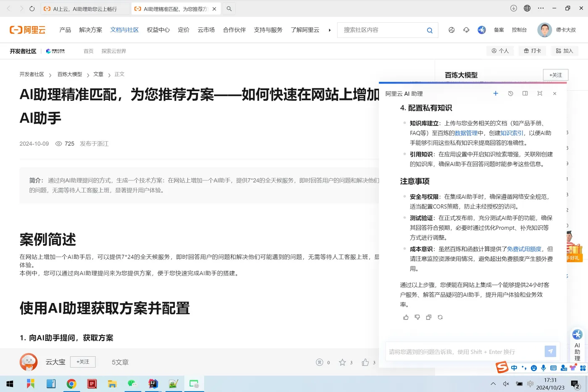The height and width of the screenshot is (392, 588).
Task: Open 探索云世界 link
Action: click(x=114, y=51)
